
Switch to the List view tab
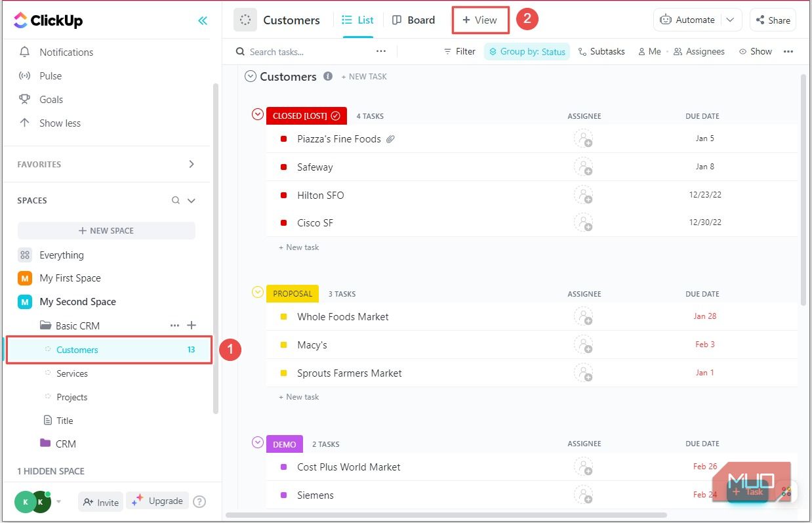(x=358, y=20)
